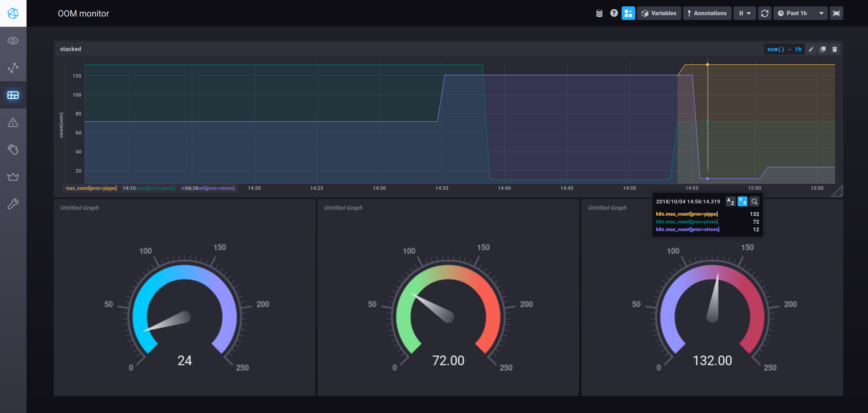
Task: Click the 14:35 time axis label
Action: [442, 188]
